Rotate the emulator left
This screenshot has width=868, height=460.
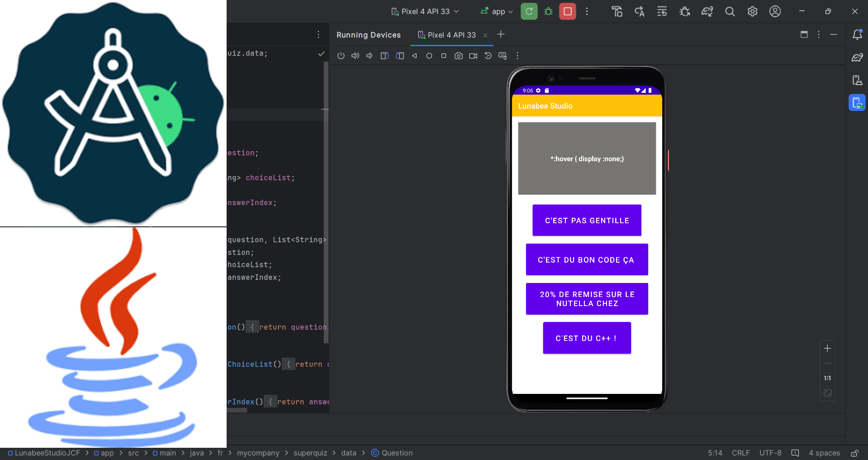[384, 56]
